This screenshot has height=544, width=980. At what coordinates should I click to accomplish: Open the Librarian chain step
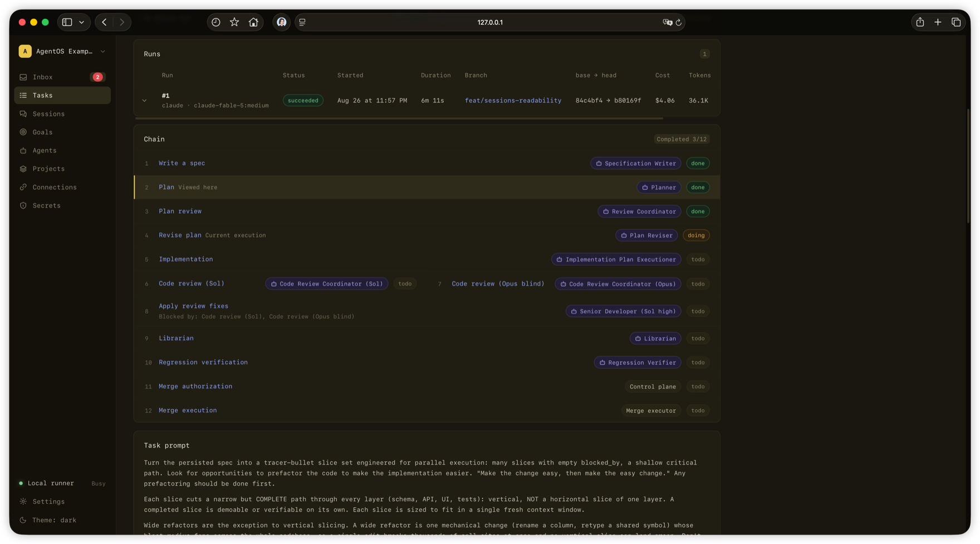(x=176, y=338)
